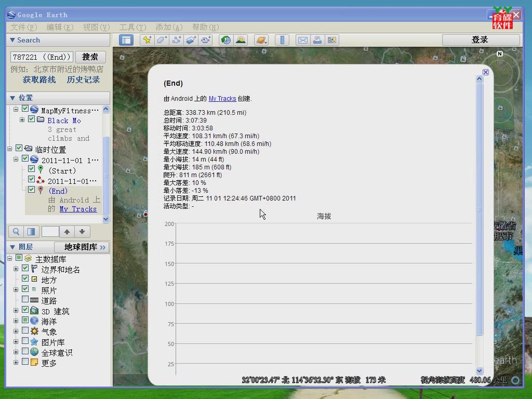532x399 pixels.
Task: Open 地球图库 gallery button
Action: (x=82, y=247)
